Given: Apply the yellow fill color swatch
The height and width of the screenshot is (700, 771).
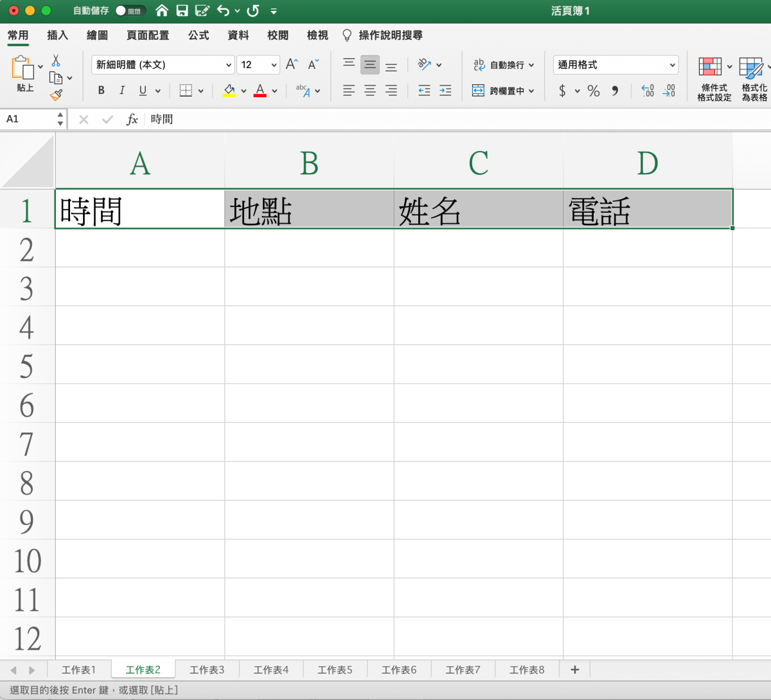Looking at the screenshot, I should point(229,91).
